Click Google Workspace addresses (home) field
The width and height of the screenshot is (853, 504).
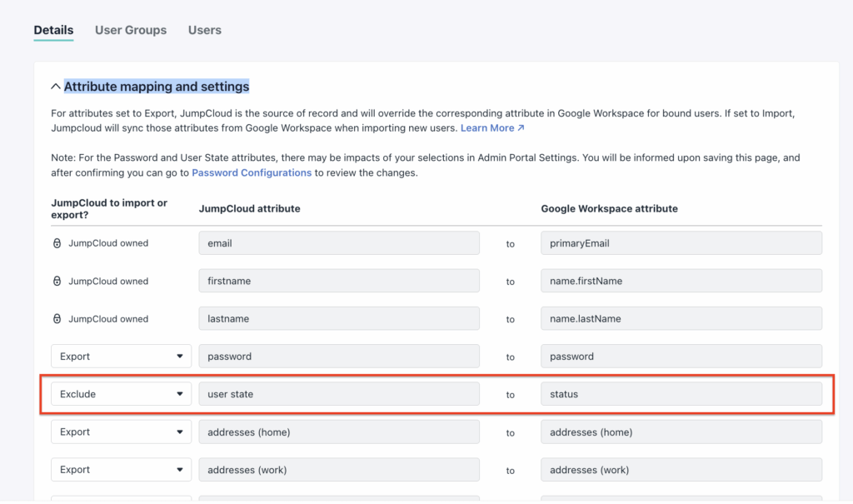click(x=681, y=432)
